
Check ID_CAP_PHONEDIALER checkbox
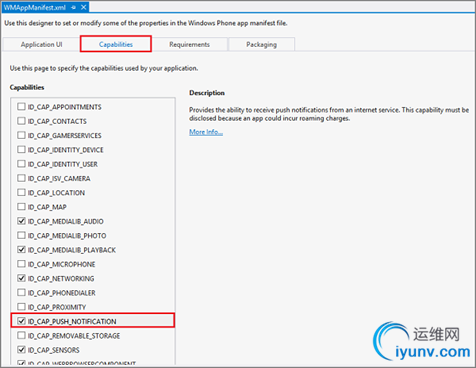coord(21,293)
